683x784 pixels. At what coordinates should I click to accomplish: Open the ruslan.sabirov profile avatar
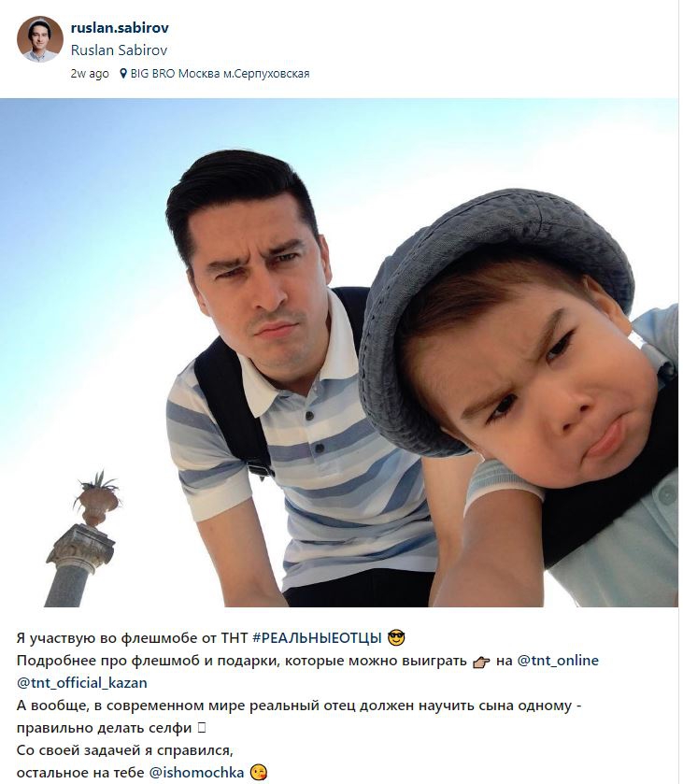[x=40, y=39]
